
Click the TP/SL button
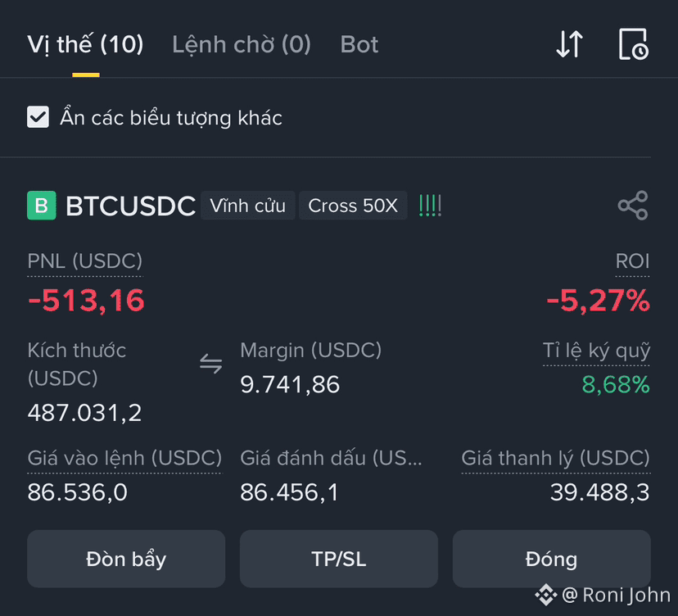click(x=338, y=559)
